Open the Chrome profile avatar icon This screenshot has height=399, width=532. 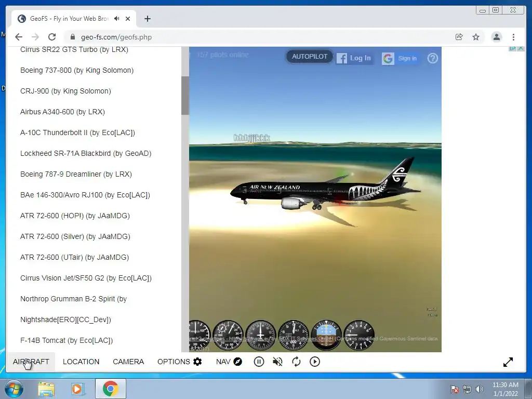click(496, 37)
